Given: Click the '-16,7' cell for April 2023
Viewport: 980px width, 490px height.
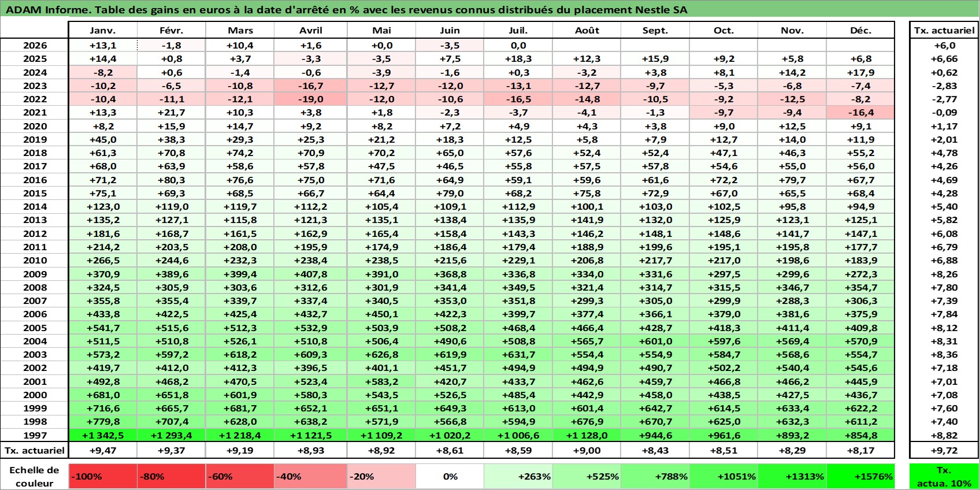Looking at the screenshot, I should (x=311, y=86).
